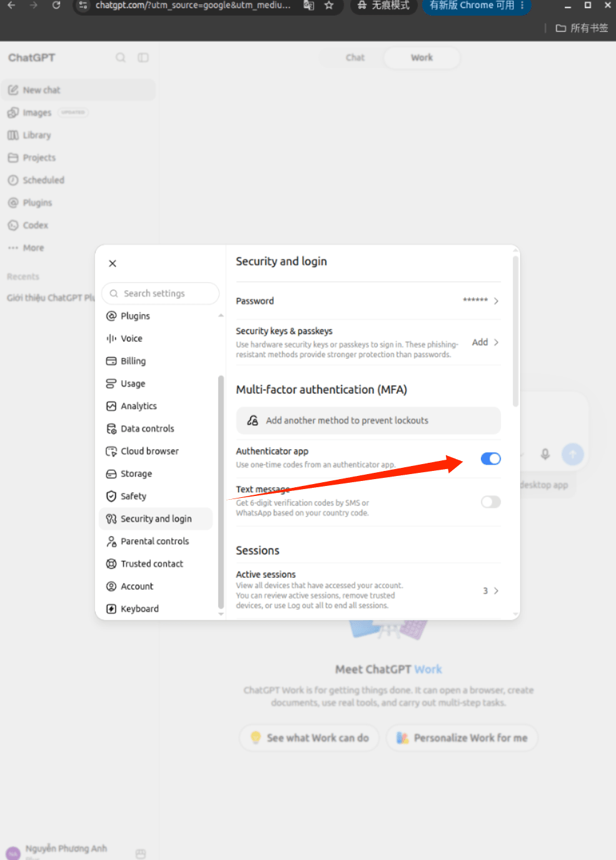The height and width of the screenshot is (860, 616).
Task: Click the Trusted contact icon
Action: 111,564
